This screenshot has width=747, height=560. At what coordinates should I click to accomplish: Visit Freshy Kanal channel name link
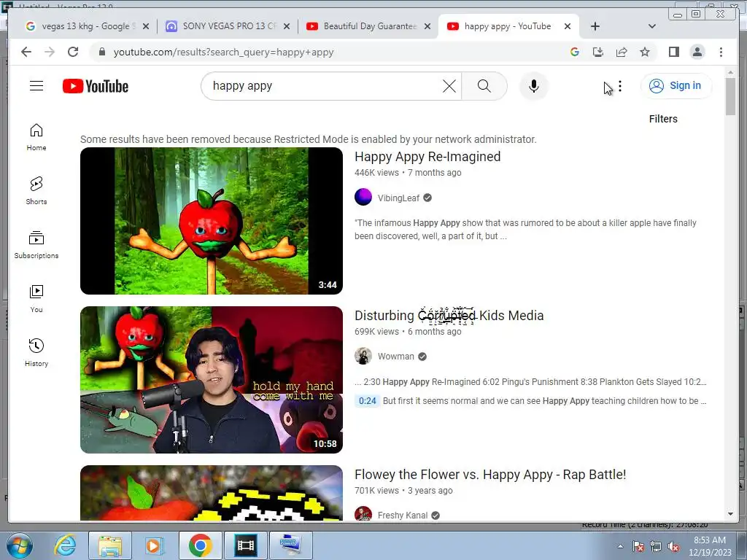(x=403, y=515)
